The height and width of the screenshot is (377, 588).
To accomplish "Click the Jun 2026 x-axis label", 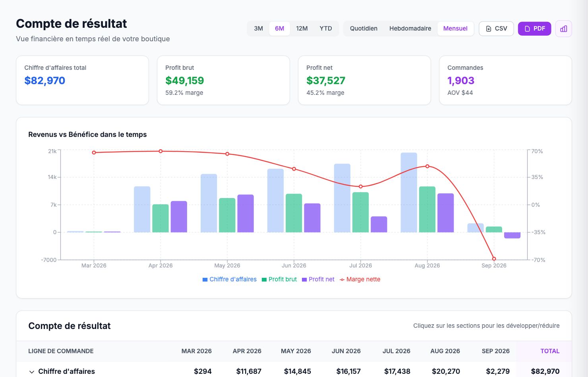I will point(294,265).
